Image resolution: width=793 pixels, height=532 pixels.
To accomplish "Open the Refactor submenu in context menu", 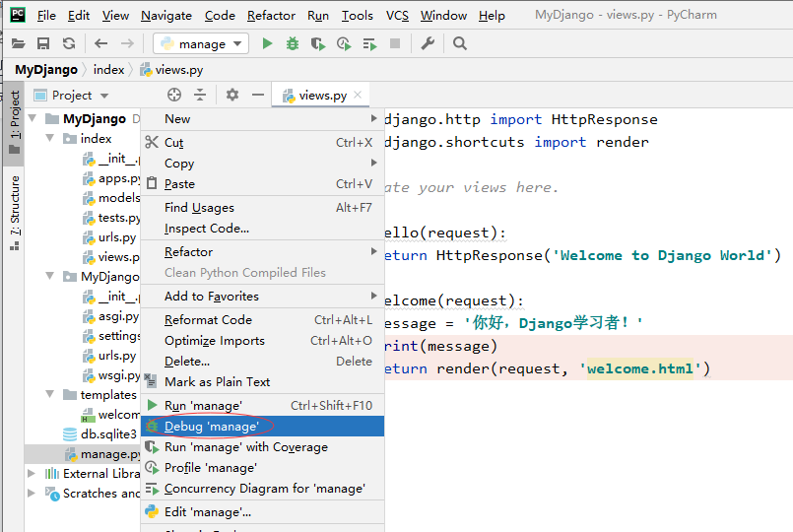I will [x=262, y=252].
